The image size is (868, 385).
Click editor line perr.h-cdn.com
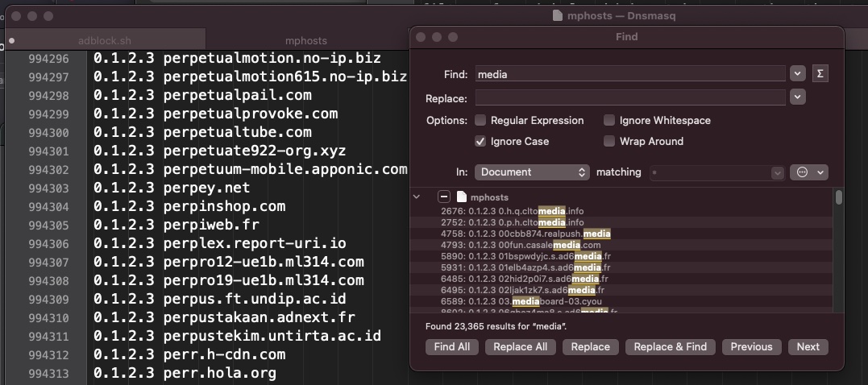[189, 354]
